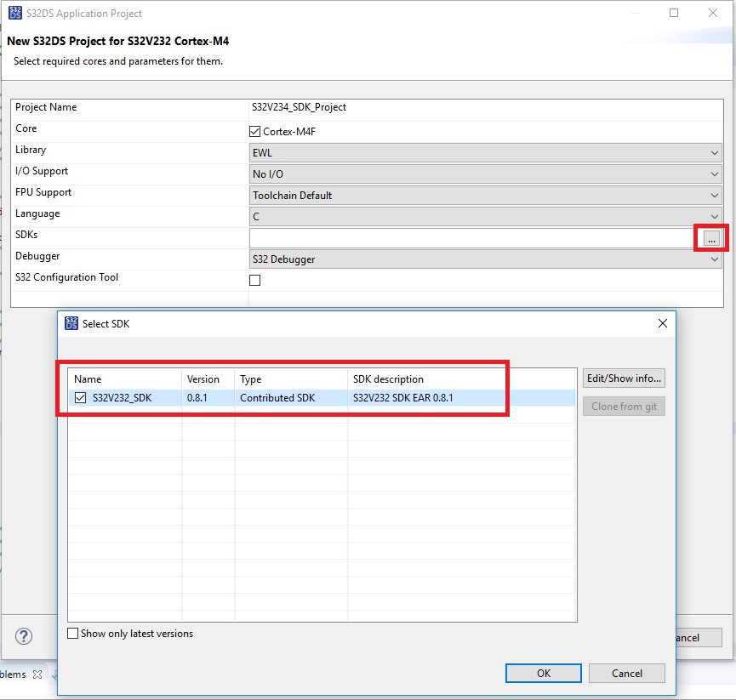This screenshot has width=736, height=700.
Task: Select the S32V232 SDK EAR 0.8.1 cell
Action: pos(402,398)
